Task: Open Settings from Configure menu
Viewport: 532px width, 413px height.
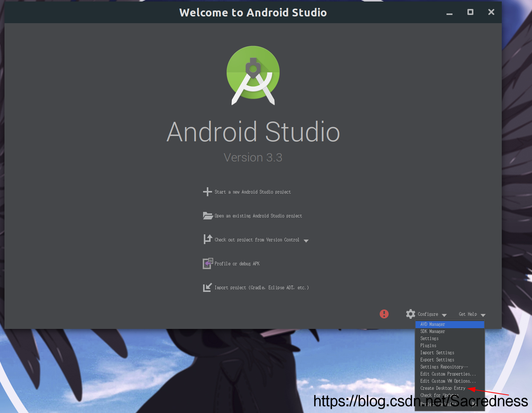Action: click(450, 339)
